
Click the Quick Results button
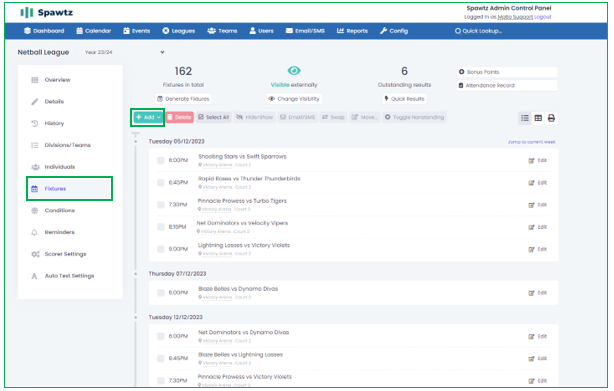(405, 99)
